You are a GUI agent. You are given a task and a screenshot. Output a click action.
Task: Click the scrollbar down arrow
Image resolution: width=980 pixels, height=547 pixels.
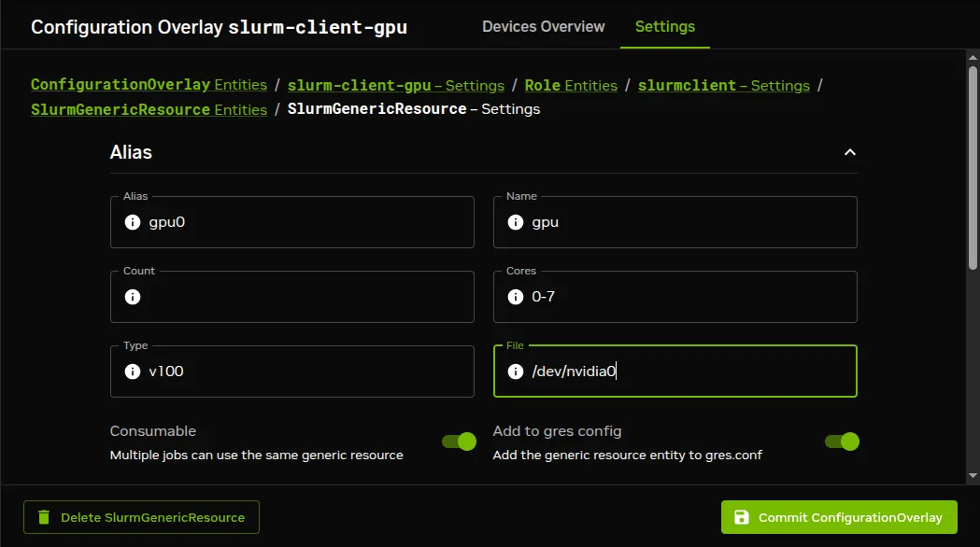(973, 476)
